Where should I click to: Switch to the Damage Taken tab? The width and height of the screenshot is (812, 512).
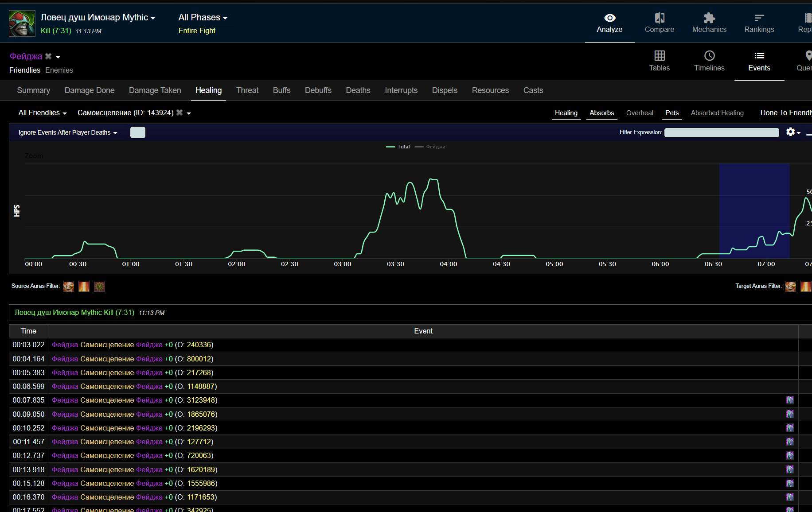click(x=155, y=90)
